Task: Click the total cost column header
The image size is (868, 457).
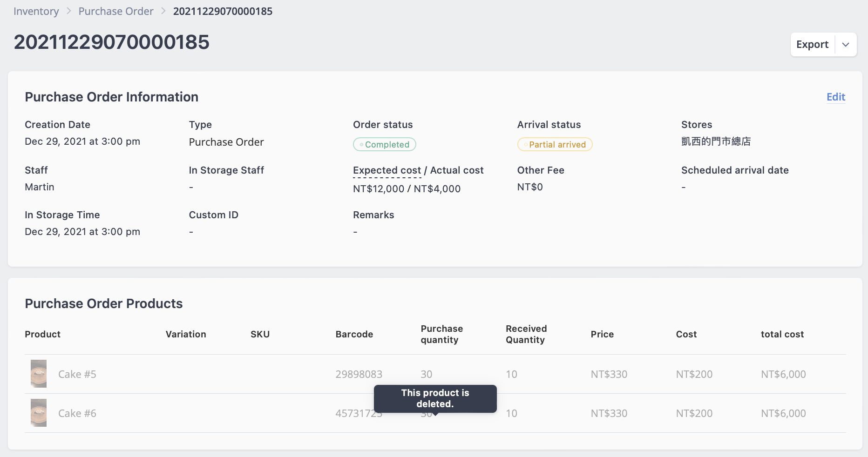Action: (782, 334)
